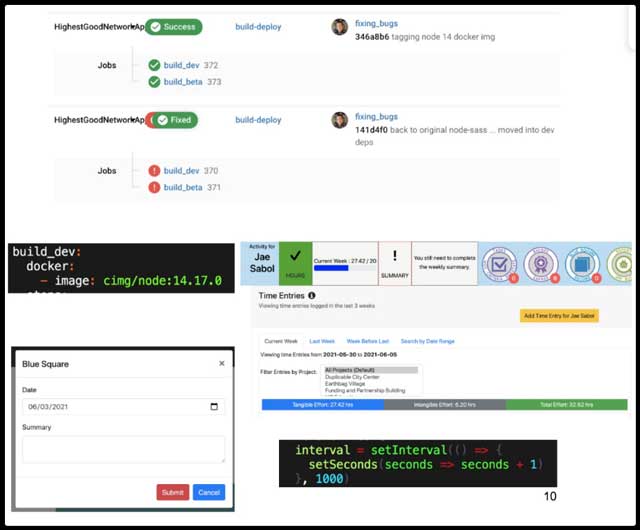The height and width of the screenshot is (530, 640).
Task: Click the Current Week hours progress bar
Action: [345, 269]
